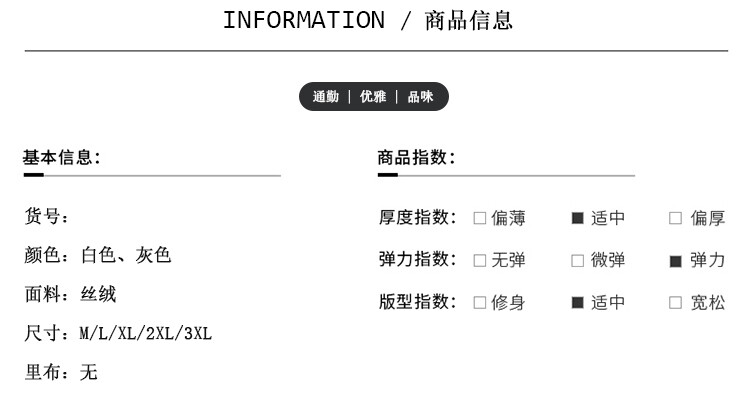Click the 通勤 tag in the pill

(326, 97)
